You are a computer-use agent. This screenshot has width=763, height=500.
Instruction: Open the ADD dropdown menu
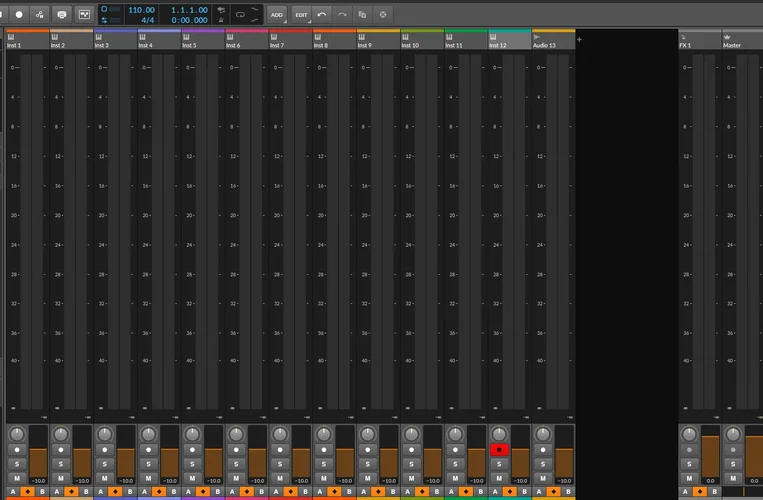(277, 15)
